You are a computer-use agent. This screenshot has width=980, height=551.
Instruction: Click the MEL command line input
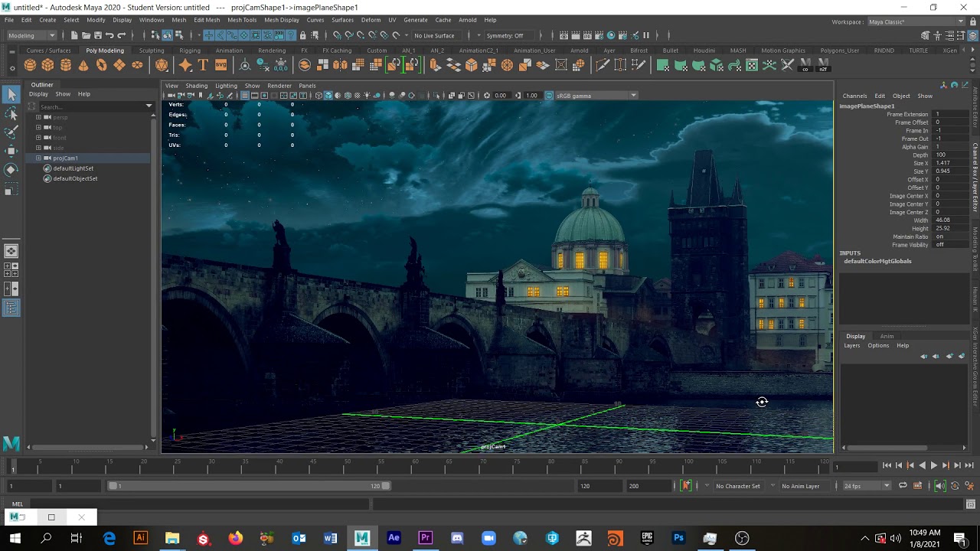(201, 504)
